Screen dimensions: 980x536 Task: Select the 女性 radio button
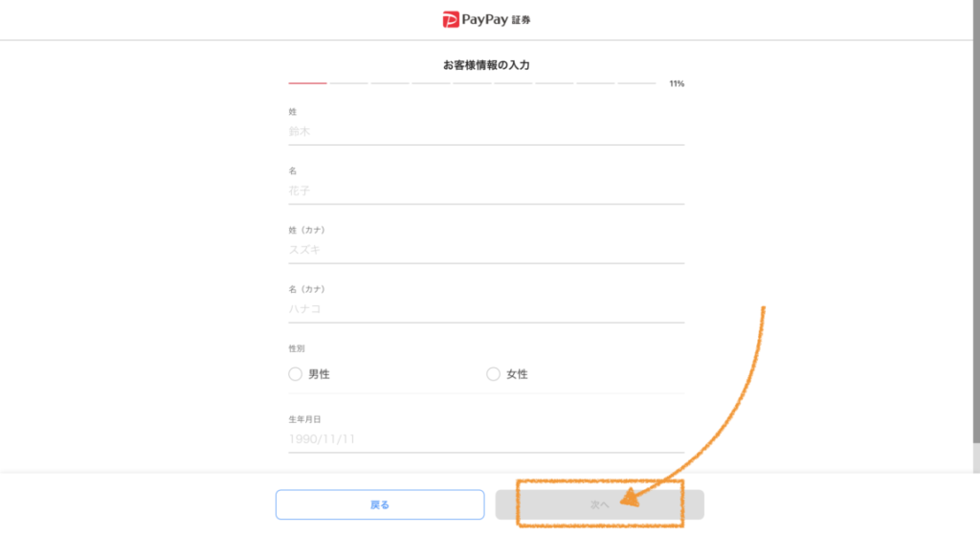pyautogui.click(x=493, y=374)
